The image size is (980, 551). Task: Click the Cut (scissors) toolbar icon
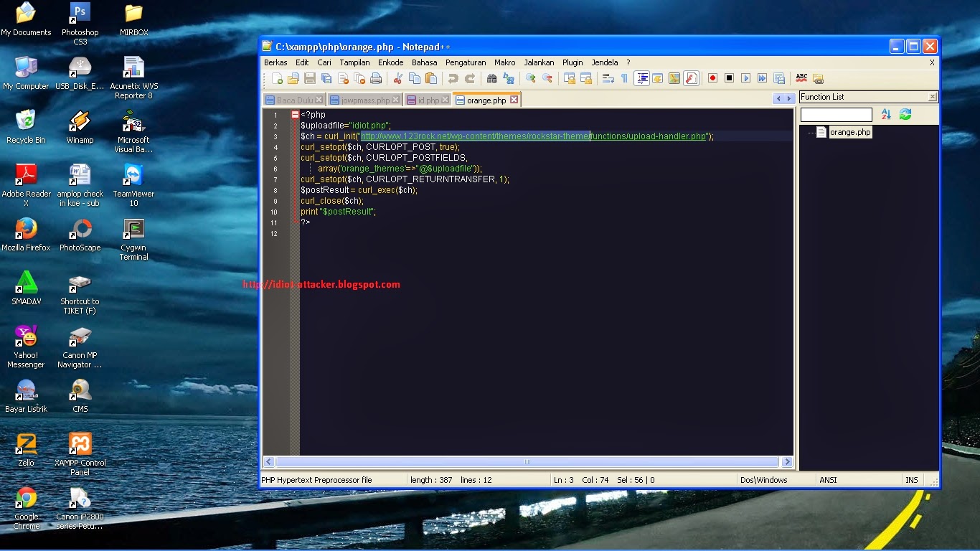click(x=398, y=78)
